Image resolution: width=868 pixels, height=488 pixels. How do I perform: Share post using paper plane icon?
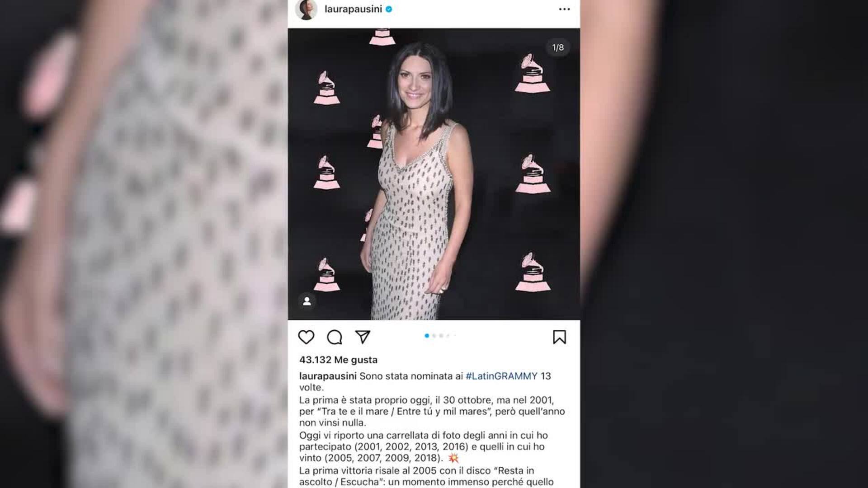point(363,337)
